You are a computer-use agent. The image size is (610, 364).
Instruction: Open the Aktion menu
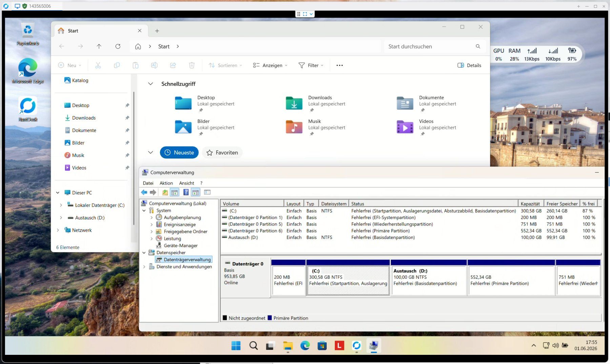166,183
